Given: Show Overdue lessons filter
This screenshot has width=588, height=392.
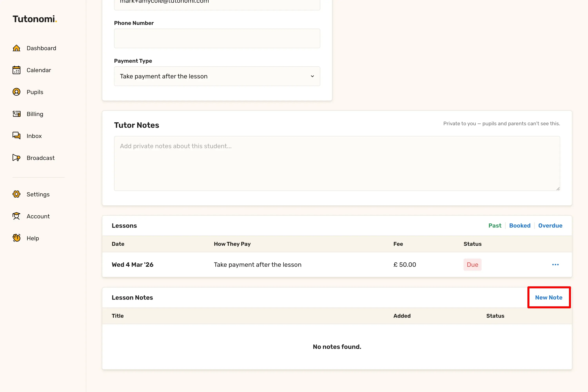Looking at the screenshot, I should point(550,226).
